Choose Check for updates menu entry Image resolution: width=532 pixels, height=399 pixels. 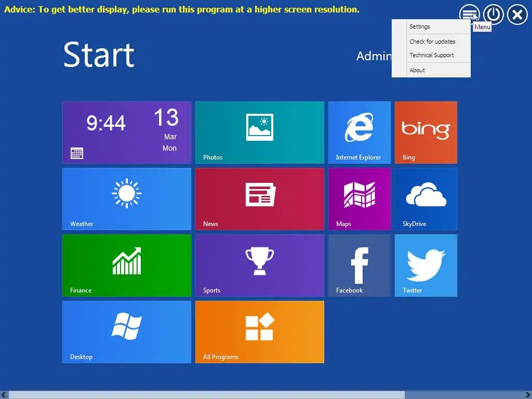coord(431,42)
